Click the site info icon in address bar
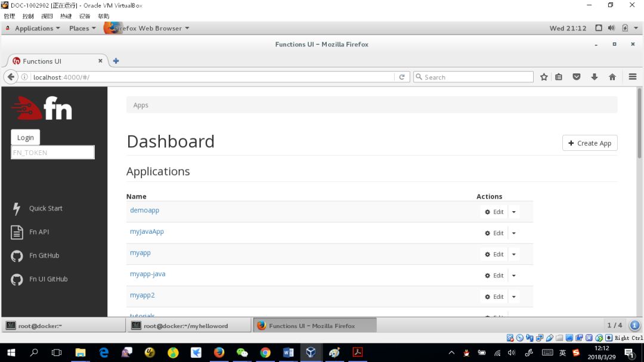Screen dimensions: 644x362 point(24,77)
